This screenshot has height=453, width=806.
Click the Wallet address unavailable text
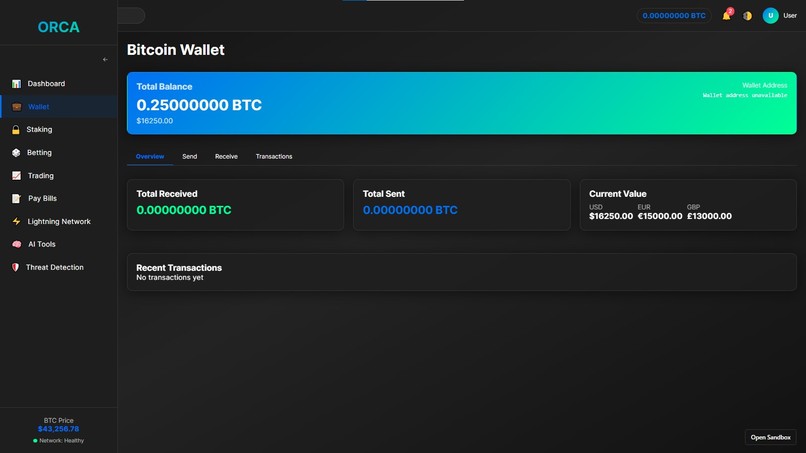tap(745, 95)
